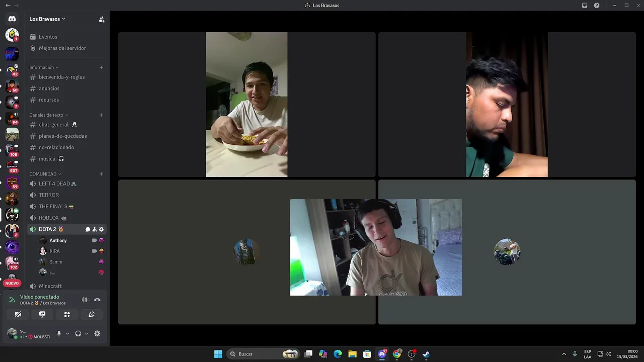The image size is (644, 362).
Task: Click Anthony's camera icon in voice list
Action: click(95, 240)
